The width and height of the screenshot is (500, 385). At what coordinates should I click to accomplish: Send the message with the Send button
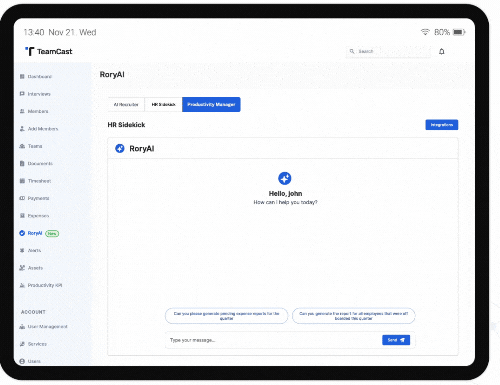tap(396, 340)
